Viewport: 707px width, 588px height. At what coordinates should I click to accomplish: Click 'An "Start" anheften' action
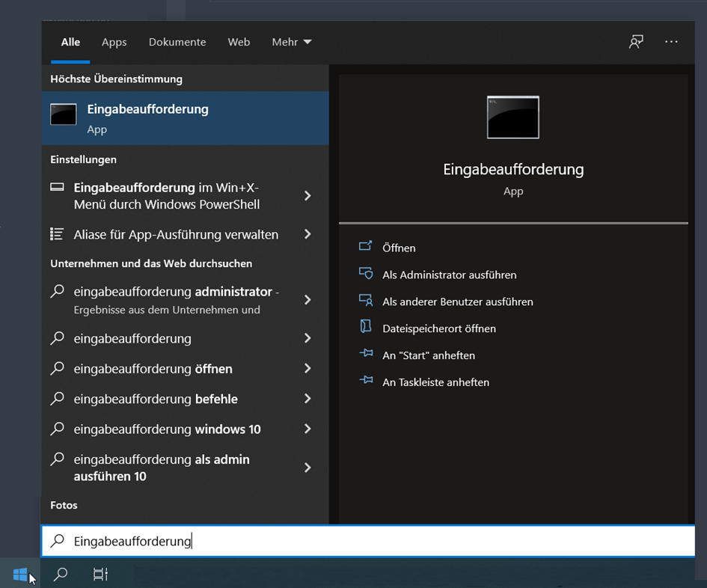click(428, 355)
